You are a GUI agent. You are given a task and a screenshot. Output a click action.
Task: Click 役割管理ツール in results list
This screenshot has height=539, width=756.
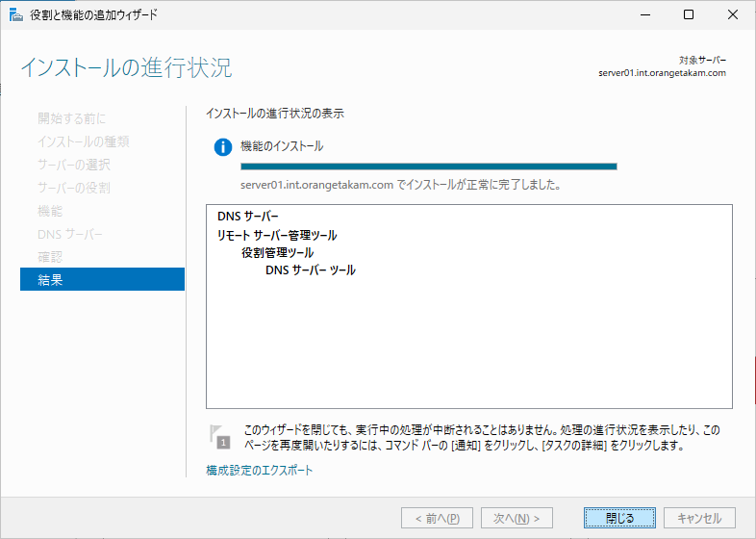[278, 252]
